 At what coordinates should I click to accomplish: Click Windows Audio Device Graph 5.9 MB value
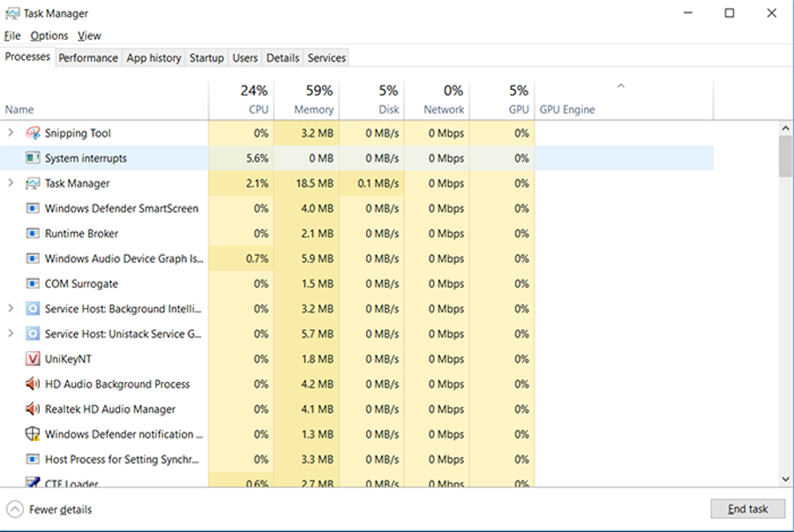click(x=317, y=259)
